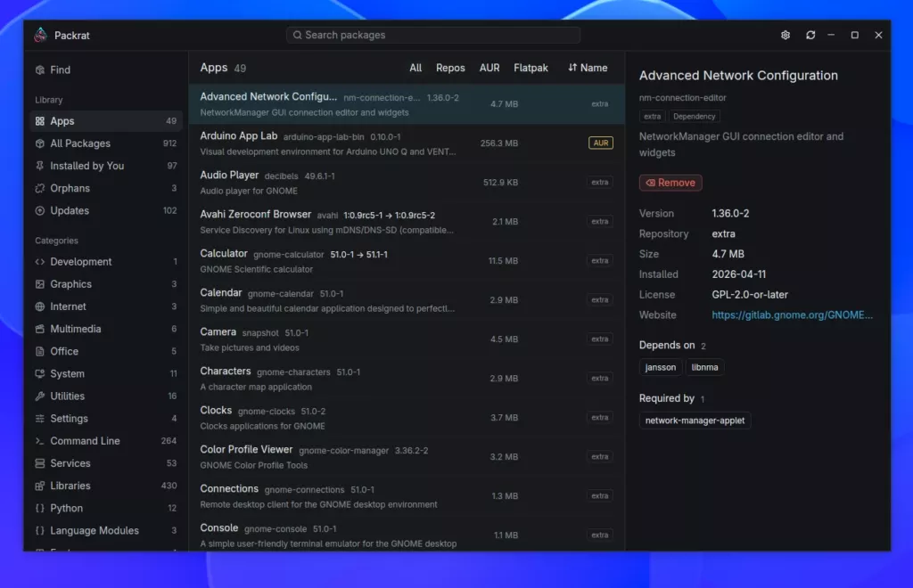Image resolution: width=913 pixels, height=588 pixels.
Task: Open the Name sort order dropdown
Action: point(588,68)
